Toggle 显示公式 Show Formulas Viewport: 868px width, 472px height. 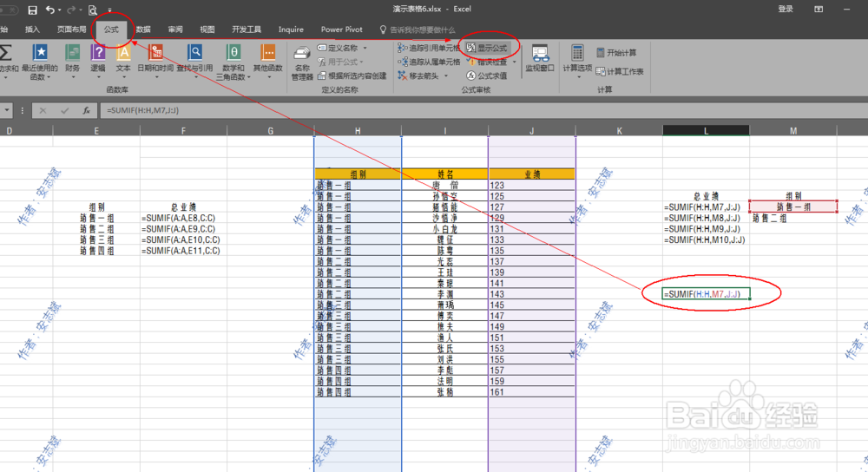tap(487, 48)
